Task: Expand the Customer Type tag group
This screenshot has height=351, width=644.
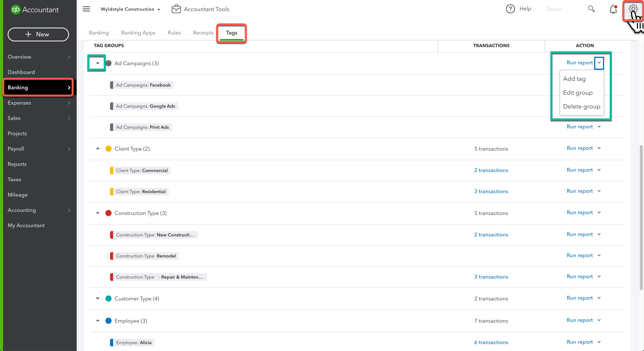Action: [98, 298]
